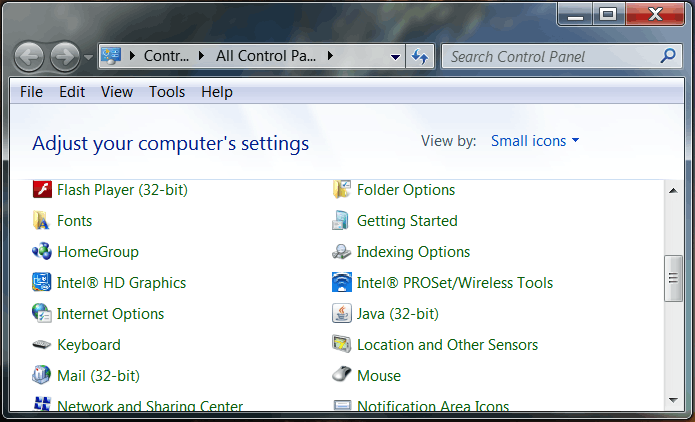Maximize the Control Panel window
This screenshot has height=422, width=695.
(608, 15)
